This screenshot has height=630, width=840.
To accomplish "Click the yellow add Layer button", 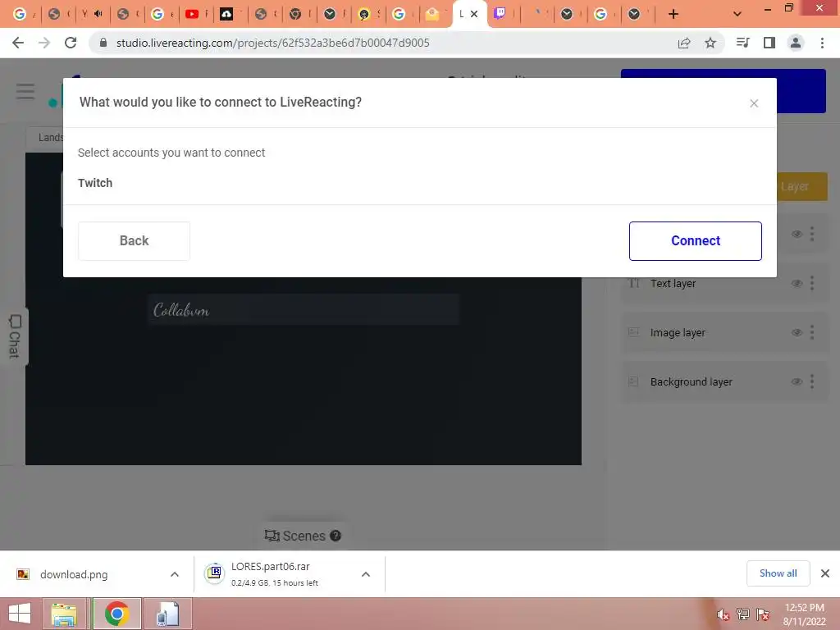I will click(x=801, y=186).
